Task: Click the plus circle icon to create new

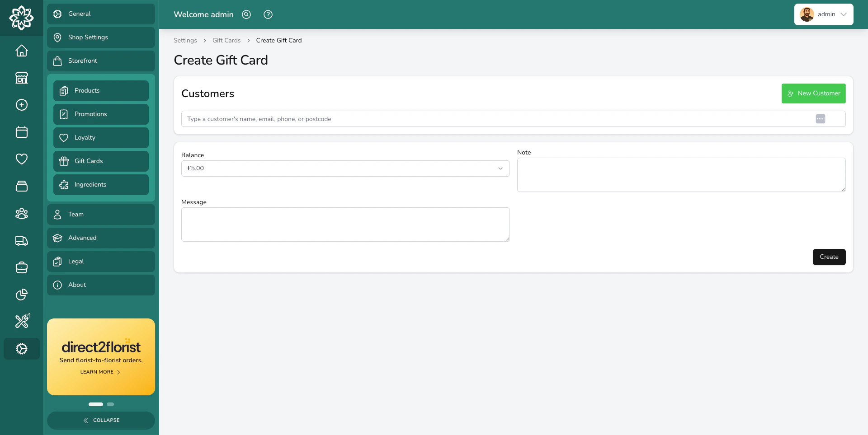Action: click(21, 105)
